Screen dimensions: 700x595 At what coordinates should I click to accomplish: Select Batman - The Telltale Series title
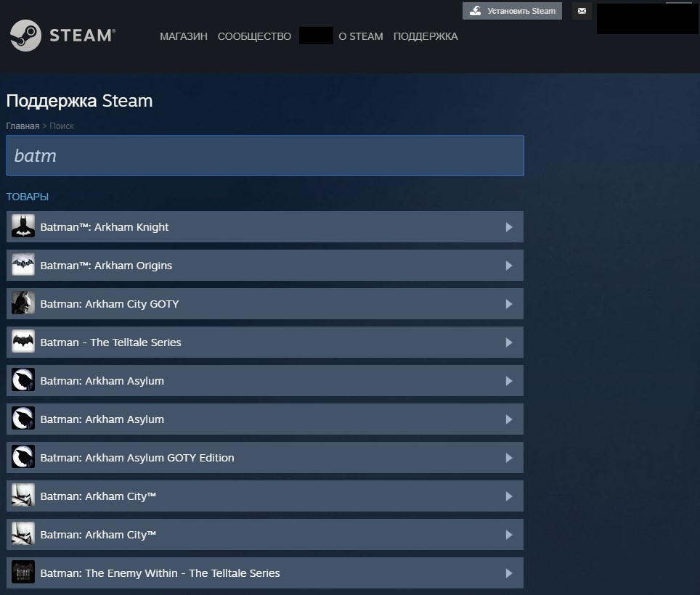click(110, 342)
